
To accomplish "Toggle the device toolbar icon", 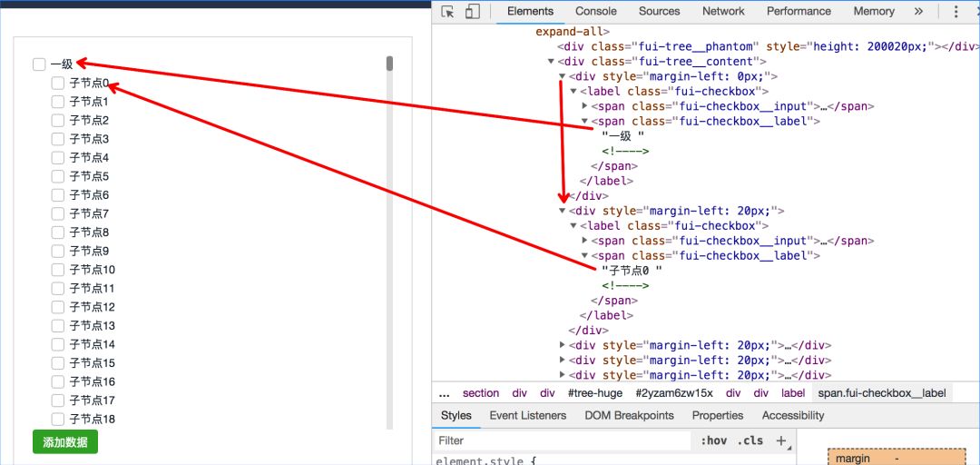I will (472, 12).
